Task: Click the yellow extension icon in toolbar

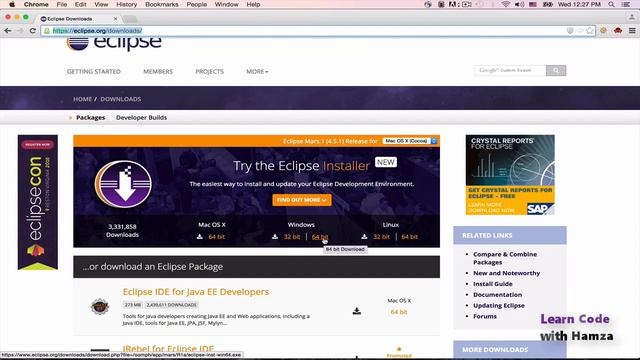Action: tap(604, 31)
